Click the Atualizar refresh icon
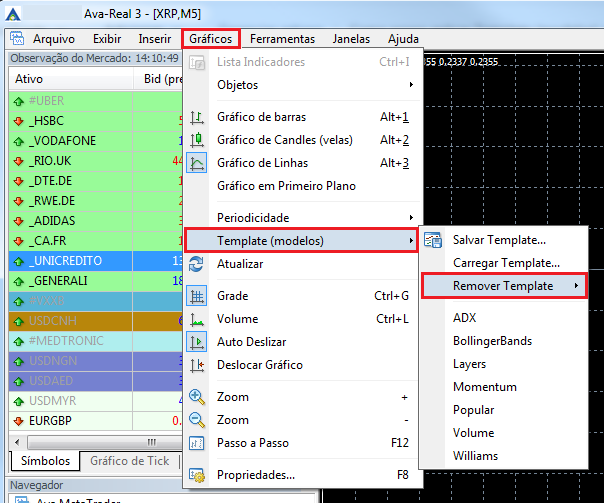Screen dimensions: 604x503 pyautogui.click(x=196, y=264)
